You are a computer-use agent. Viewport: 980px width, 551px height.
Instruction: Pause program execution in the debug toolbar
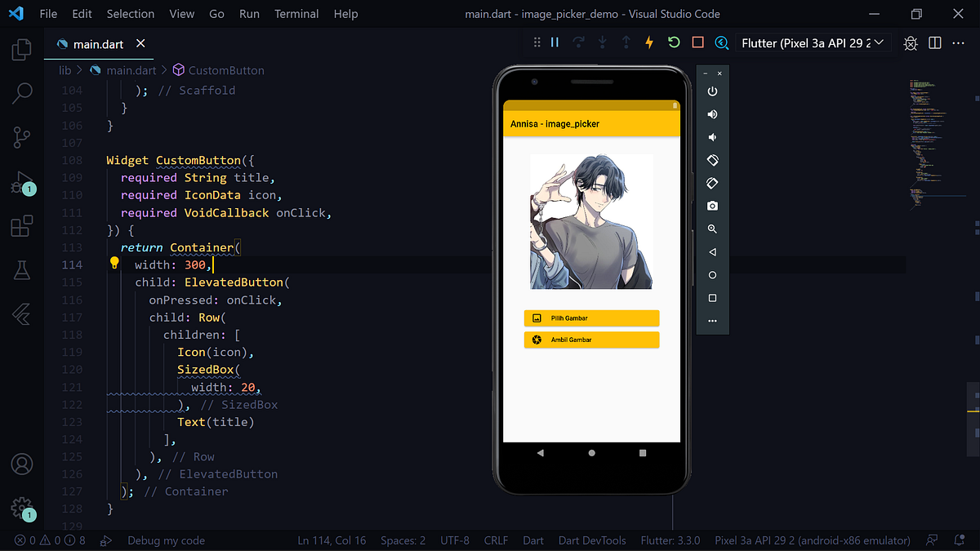point(555,42)
